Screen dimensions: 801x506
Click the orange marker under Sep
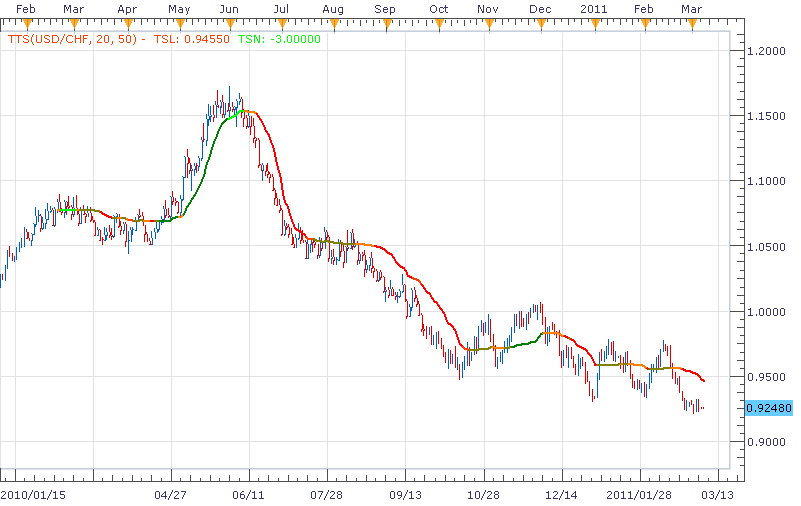pos(387,24)
